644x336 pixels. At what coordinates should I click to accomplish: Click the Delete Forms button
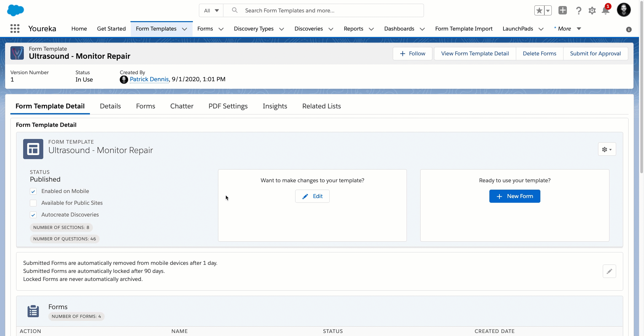click(539, 54)
